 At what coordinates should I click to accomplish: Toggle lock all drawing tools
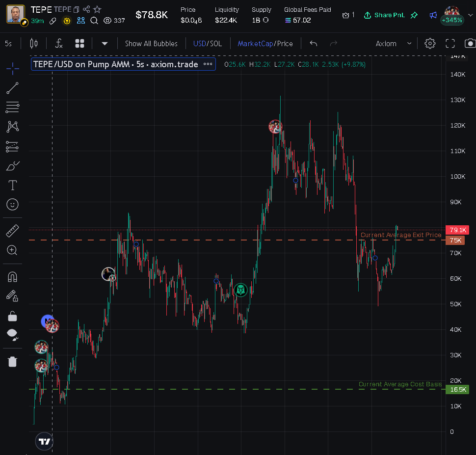(x=12, y=316)
